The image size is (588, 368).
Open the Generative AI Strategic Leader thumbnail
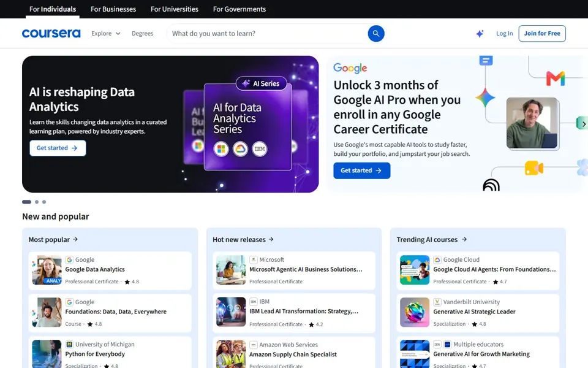[x=415, y=312]
